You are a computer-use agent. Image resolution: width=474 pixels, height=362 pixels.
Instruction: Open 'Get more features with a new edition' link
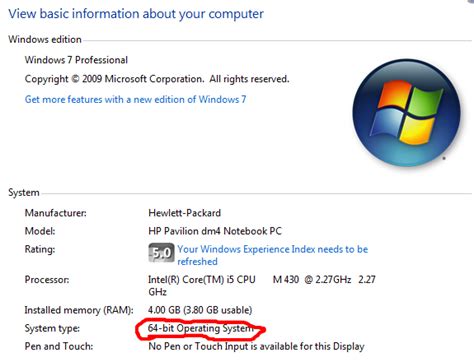135,99
